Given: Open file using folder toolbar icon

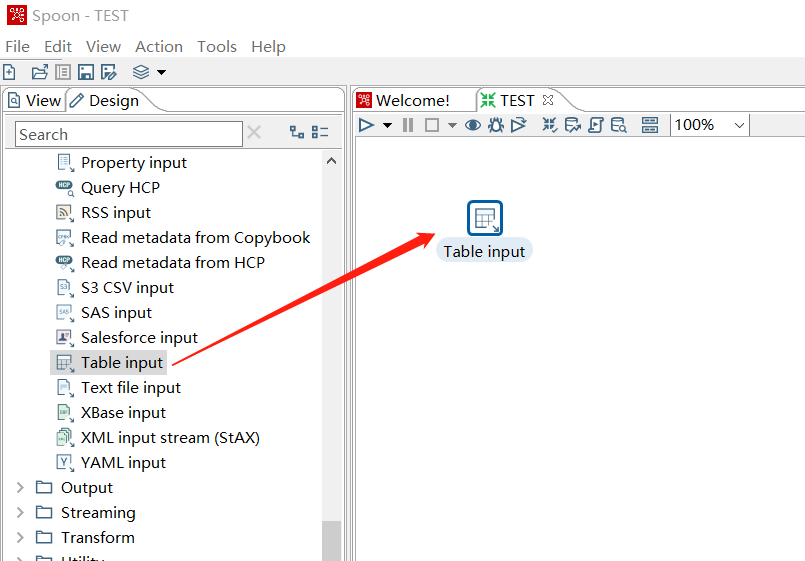Looking at the screenshot, I should tap(40, 72).
